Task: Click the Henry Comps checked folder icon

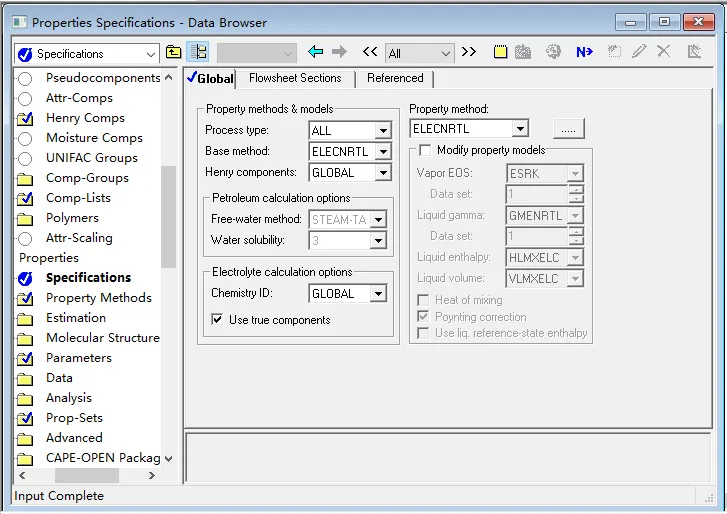Action: pyautogui.click(x=25, y=119)
